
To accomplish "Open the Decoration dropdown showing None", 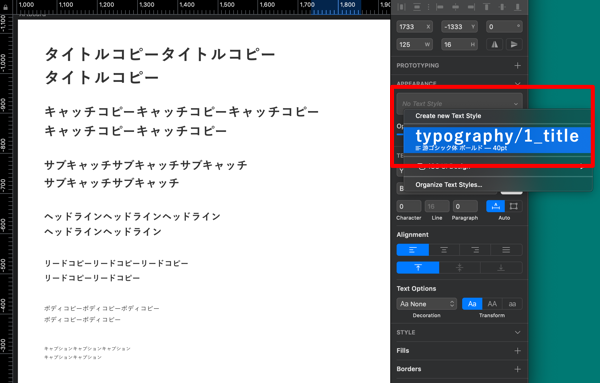I will click(427, 304).
